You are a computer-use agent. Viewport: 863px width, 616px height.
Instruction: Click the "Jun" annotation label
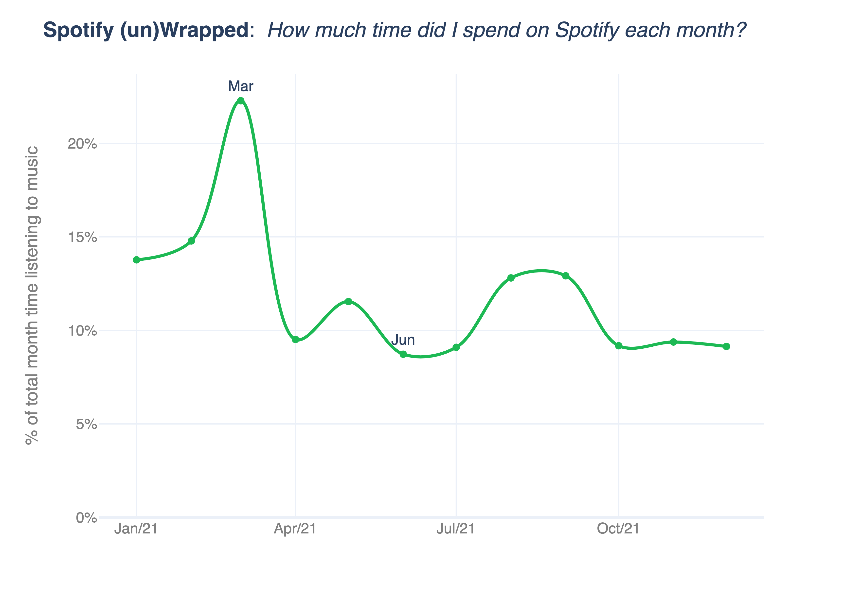[x=403, y=340]
